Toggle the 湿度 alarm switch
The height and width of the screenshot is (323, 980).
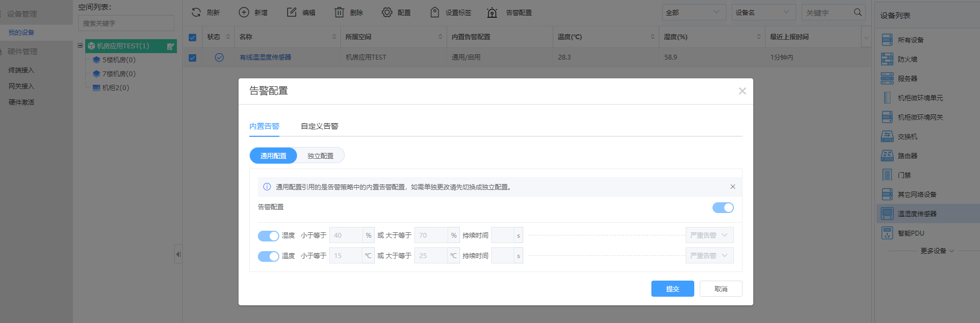[269, 236]
